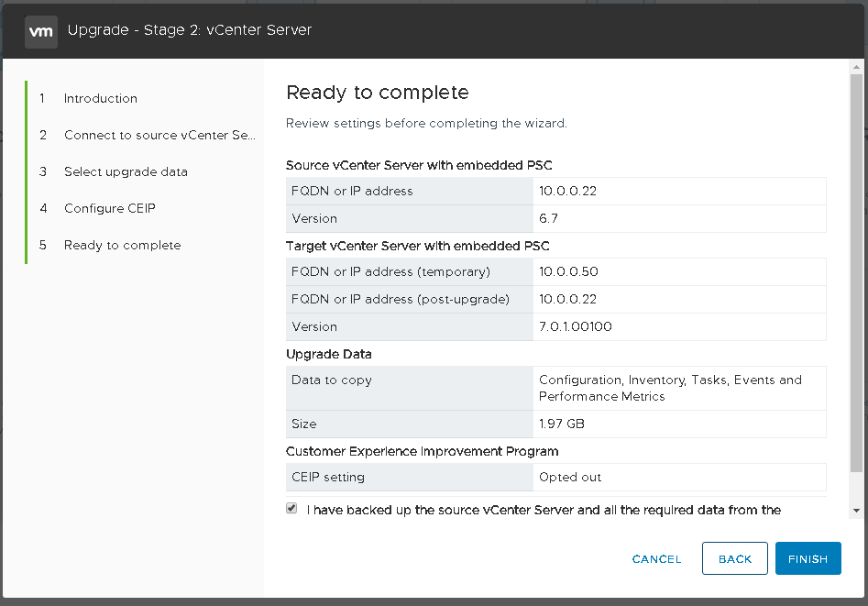Click the target version value 7.0.1.00100
This screenshot has height=606, width=868.
576,326
